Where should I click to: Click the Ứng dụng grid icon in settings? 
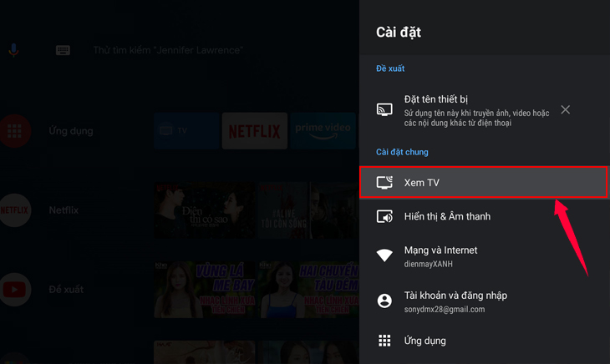[x=384, y=341]
